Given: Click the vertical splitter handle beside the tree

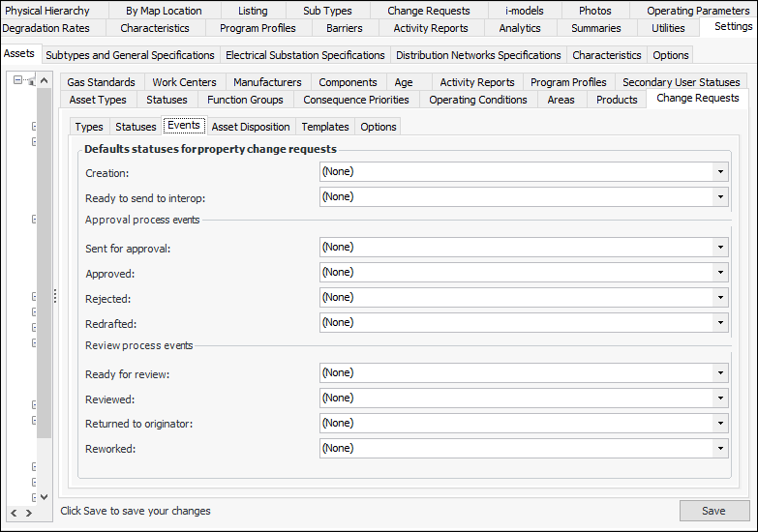Looking at the screenshot, I should pyautogui.click(x=55, y=296).
